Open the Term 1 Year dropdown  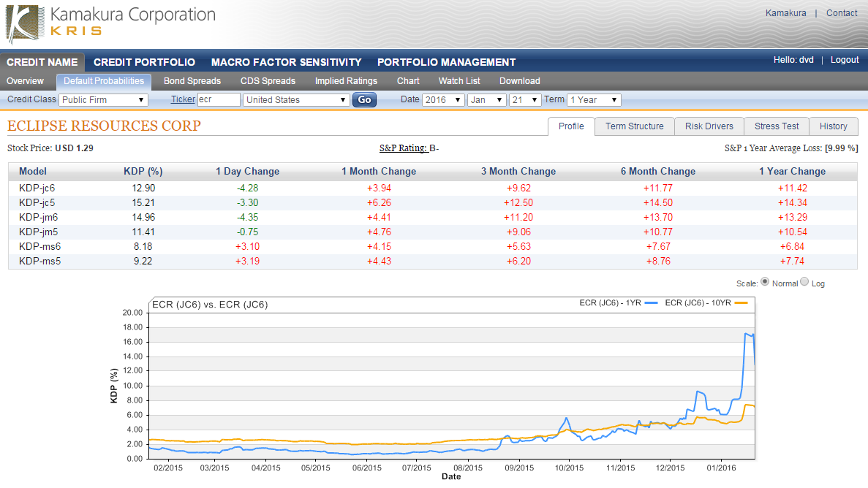coord(594,99)
